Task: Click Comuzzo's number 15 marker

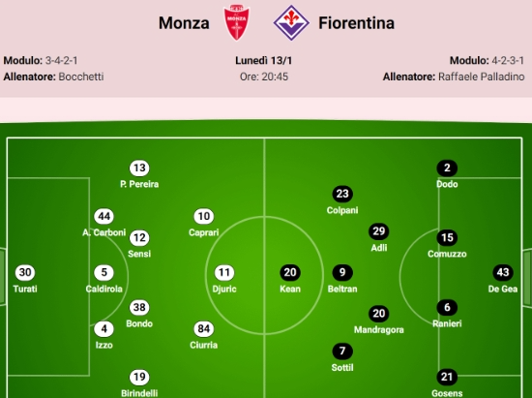Action: tap(447, 237)
